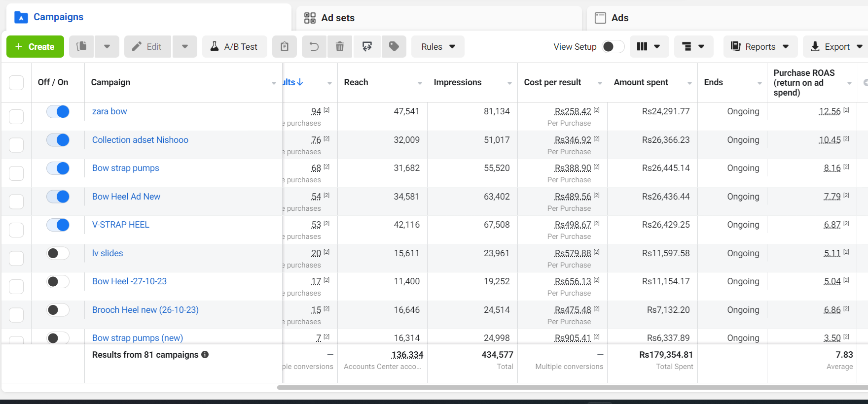Click the Ads square icon
The height and width of the screenshot is (404, 868).
point(600,18)
